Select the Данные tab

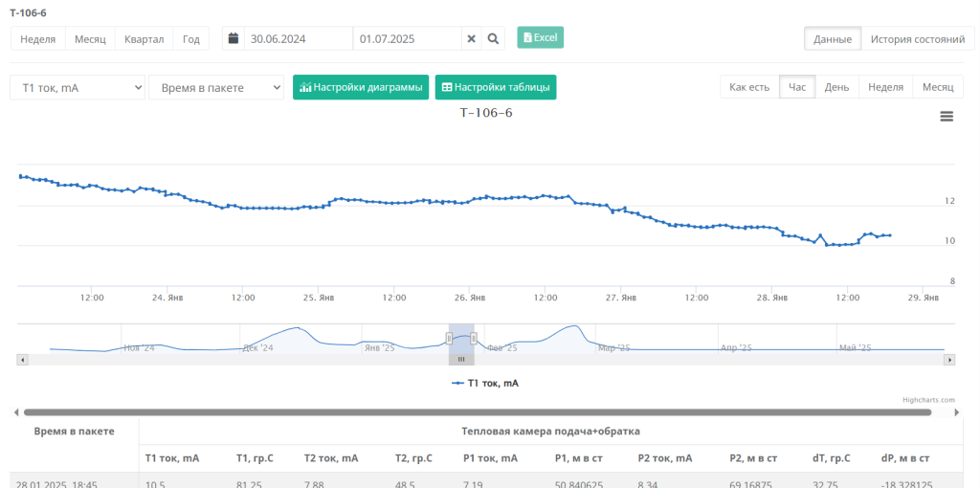pos(833,39)
